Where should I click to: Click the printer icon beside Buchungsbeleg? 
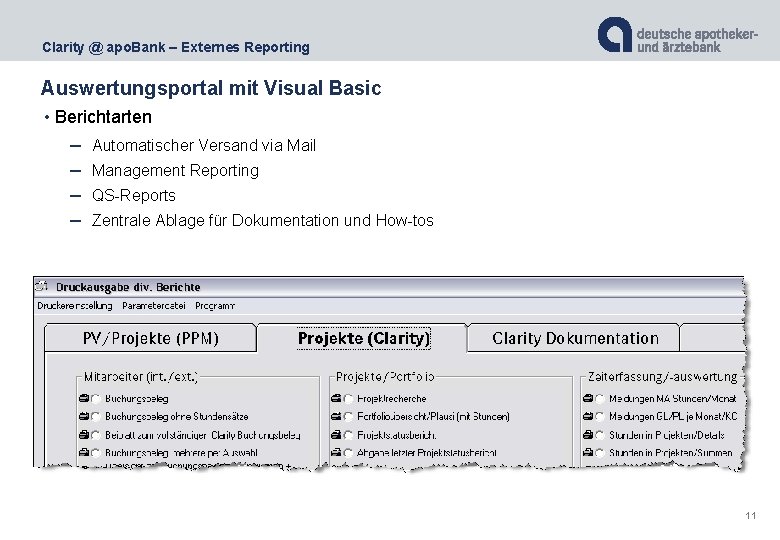click(x=84, y=398)
